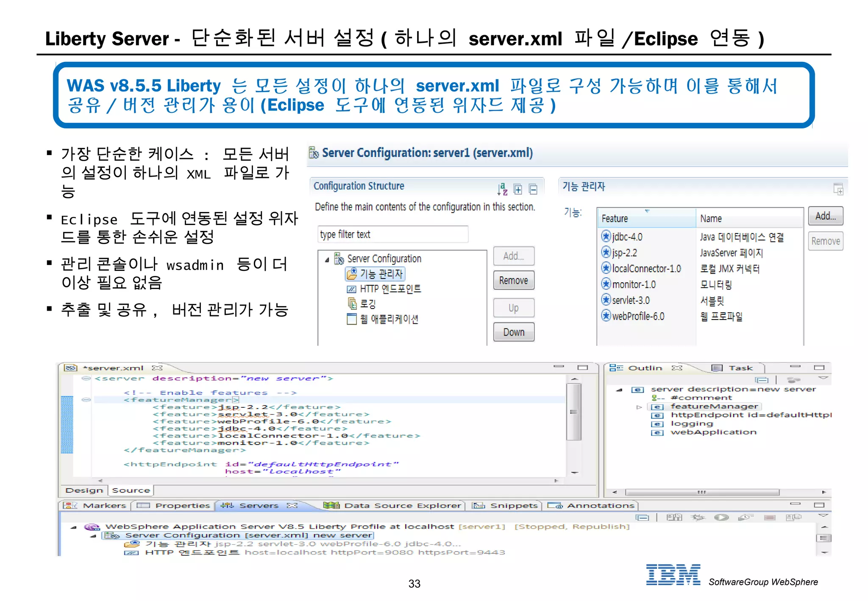This screenshot has width=868, height=601.
Task: Click the webProfile-6.0 feature star icon
Action: pos(606,316)
